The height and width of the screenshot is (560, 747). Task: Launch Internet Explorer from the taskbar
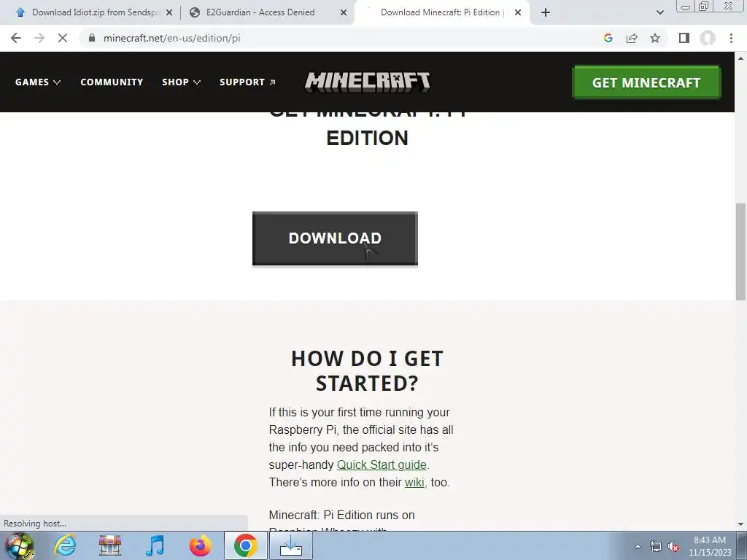click(x=65, y=545)
